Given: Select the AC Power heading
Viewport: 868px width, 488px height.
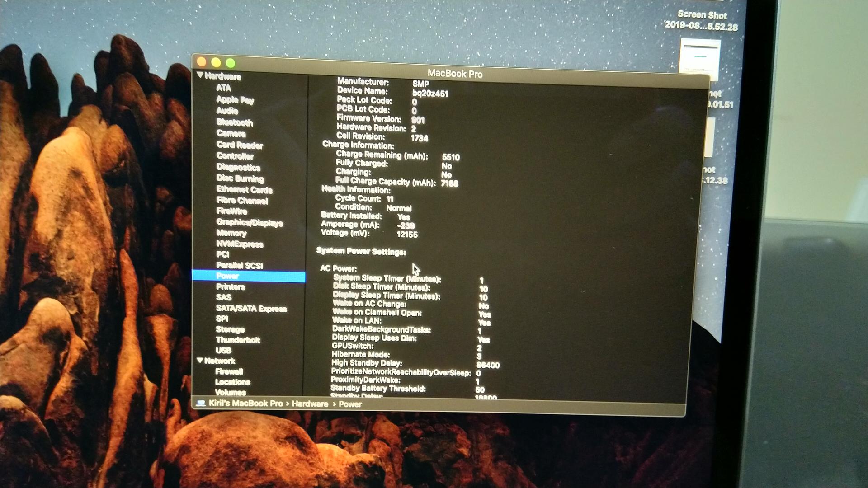Looking at the screenshot, I should click(338, 268).
